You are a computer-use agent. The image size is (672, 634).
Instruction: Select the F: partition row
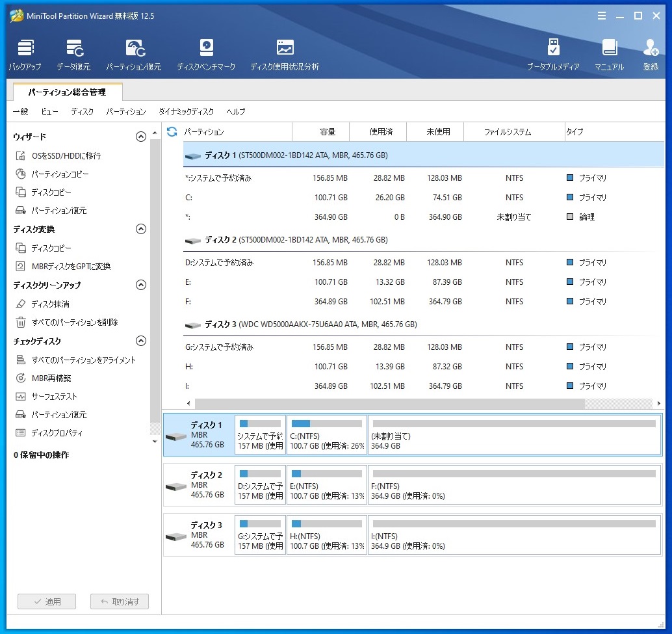424,301
